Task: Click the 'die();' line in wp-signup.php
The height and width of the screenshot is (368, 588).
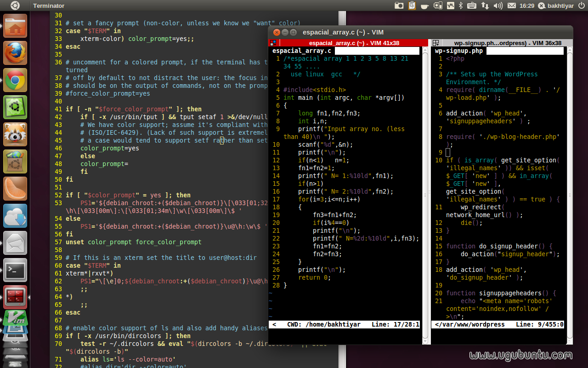Action: pos(472,223)
